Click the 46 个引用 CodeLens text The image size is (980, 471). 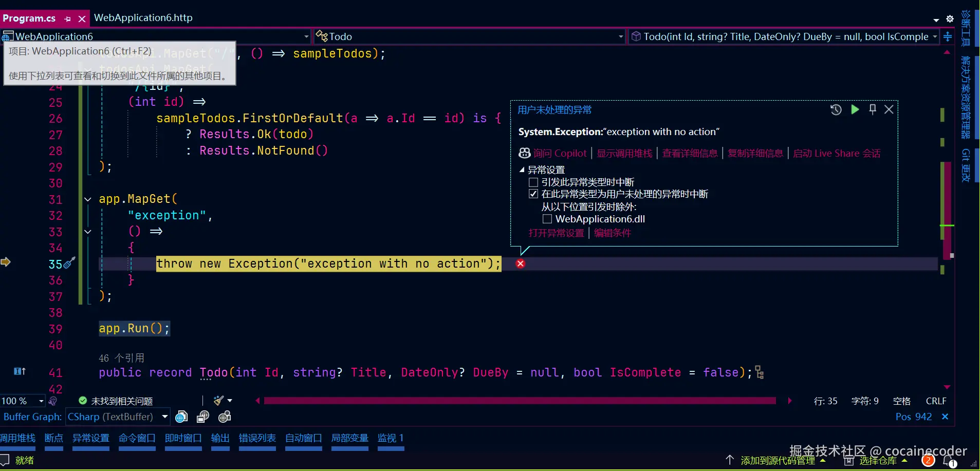coord(121,358)
